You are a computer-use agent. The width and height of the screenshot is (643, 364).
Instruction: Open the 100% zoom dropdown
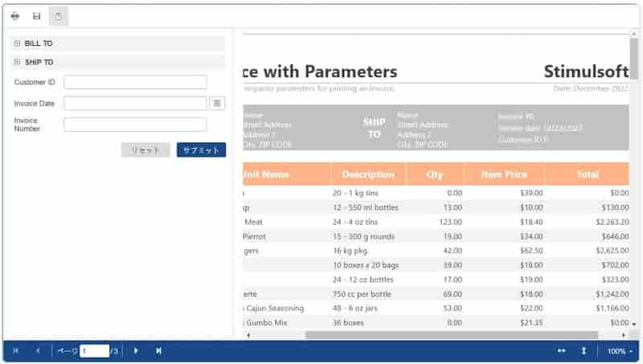620,351
